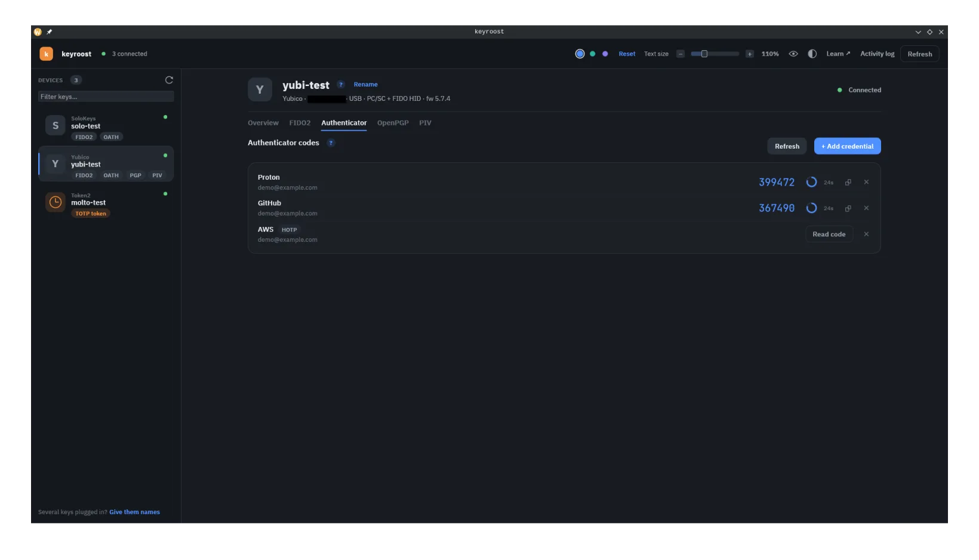The height and width of the screenshot is (560, 979).
Task: Rename the yubi-test device
Action: point(365,85)
